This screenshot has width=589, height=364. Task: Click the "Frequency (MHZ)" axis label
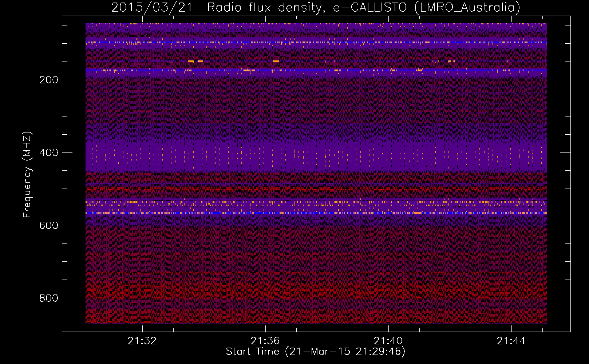point(27,175)
